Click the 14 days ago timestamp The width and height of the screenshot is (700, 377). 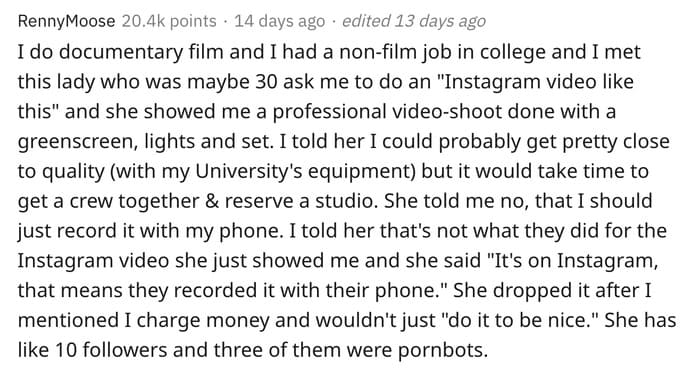click(279, 21)
